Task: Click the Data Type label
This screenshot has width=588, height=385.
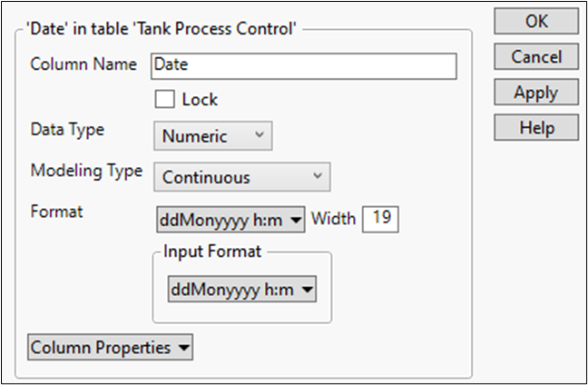Action: [x=67, y=130]
